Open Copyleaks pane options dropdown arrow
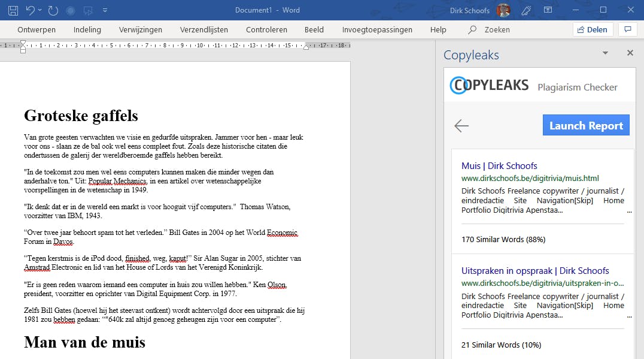 coord(605,53)
